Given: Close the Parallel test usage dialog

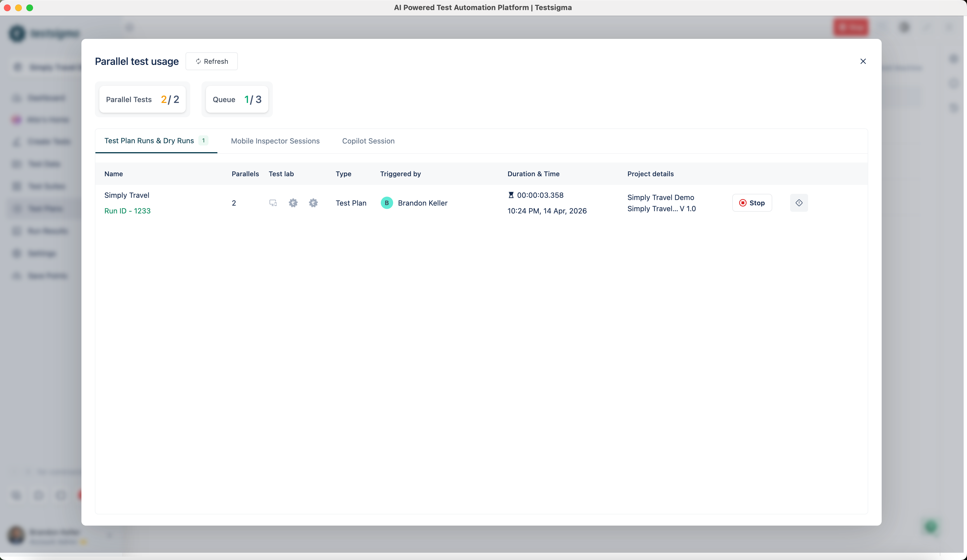Looking at the screenshot, I should [863, 61].
